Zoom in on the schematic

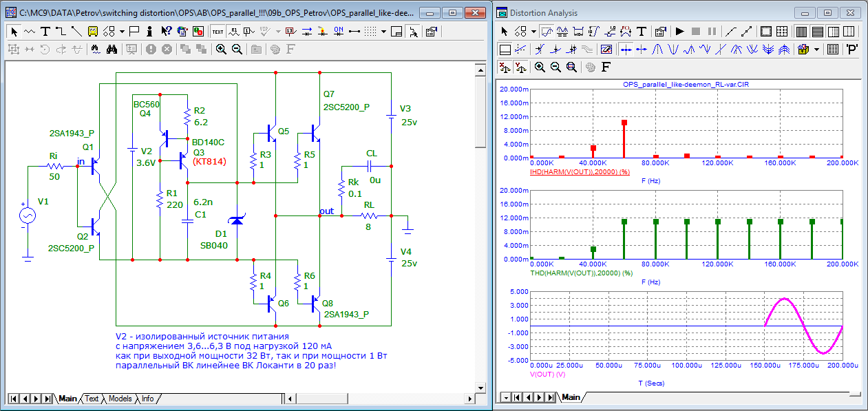[x=220, y=49]
